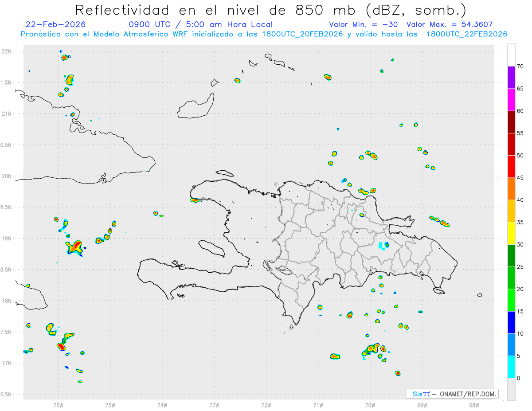
Task: Select the '75W' longitude label
Action: (x=110, y=405)
